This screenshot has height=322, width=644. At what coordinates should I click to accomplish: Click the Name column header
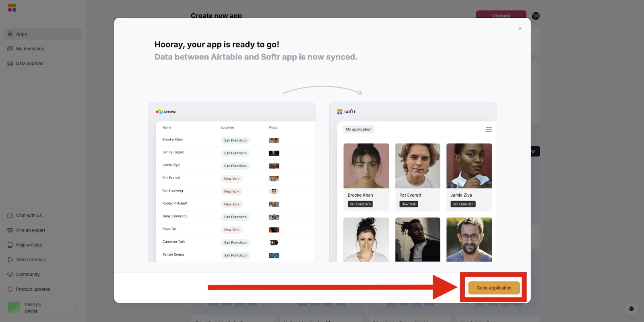[x=167, y=128]
